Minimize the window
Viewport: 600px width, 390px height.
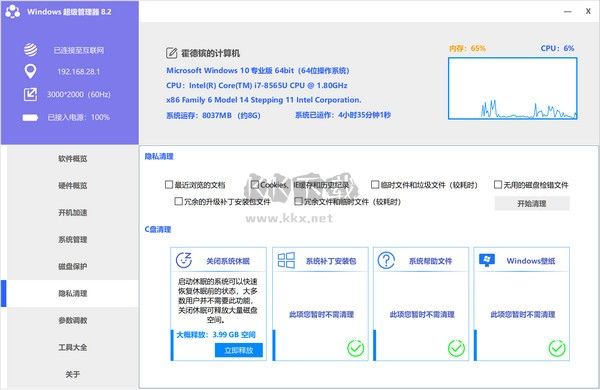(568, 11)
